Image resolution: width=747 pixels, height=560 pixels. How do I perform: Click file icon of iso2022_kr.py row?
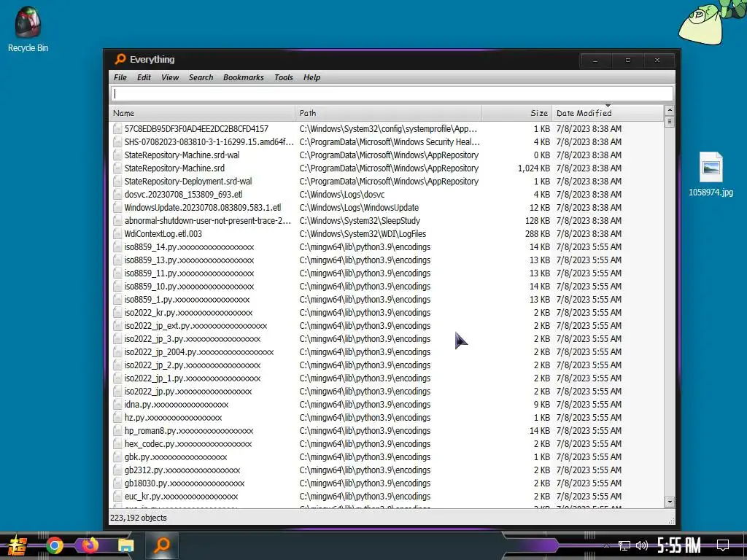pos(117,312)
